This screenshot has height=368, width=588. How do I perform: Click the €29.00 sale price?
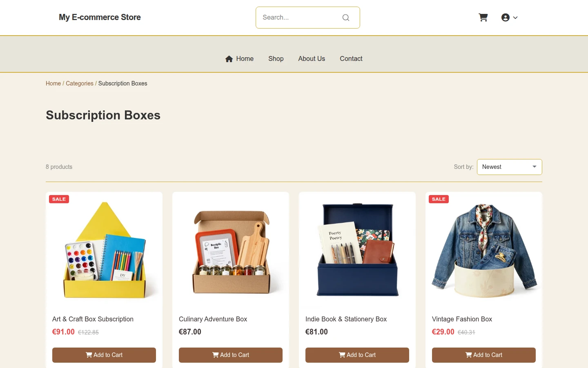coord(443,332)
